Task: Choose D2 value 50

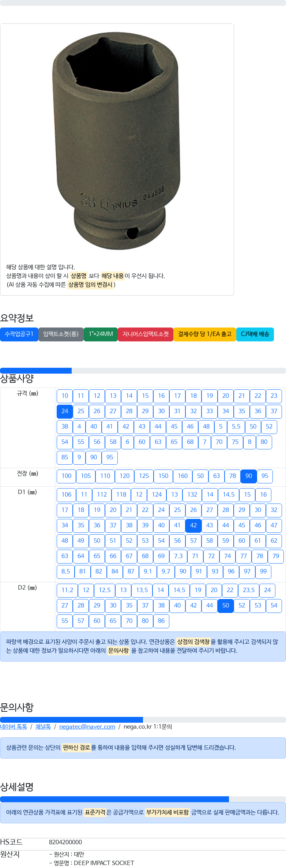Action: point(226,606)
